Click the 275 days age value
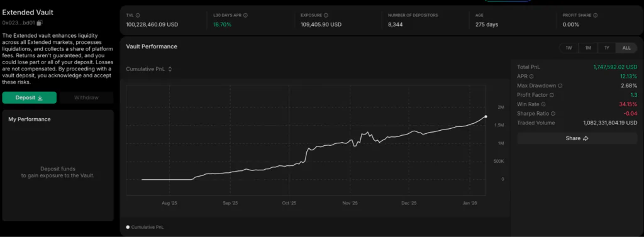Viewport: 644px width, 237px height. [487, 25]
